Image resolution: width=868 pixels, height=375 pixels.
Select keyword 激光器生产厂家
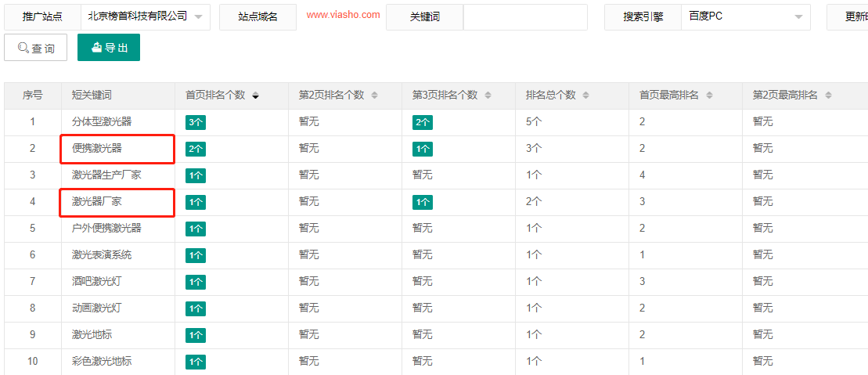point(107,175)
